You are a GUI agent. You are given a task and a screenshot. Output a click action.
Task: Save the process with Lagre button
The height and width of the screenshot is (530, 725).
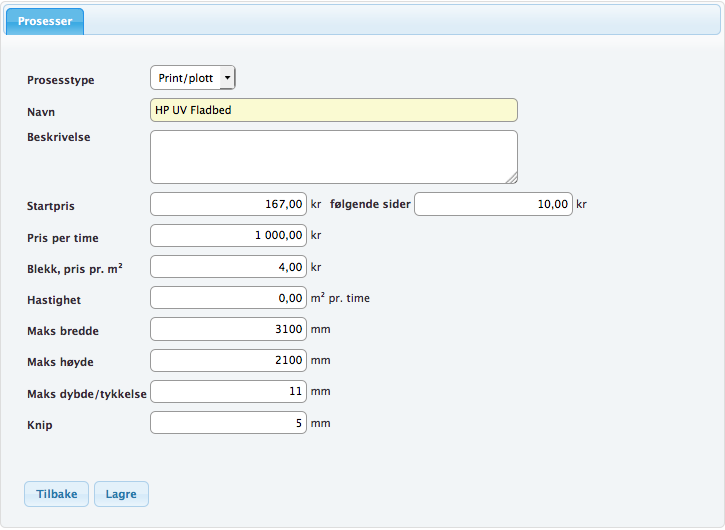[x=121, y=494]
